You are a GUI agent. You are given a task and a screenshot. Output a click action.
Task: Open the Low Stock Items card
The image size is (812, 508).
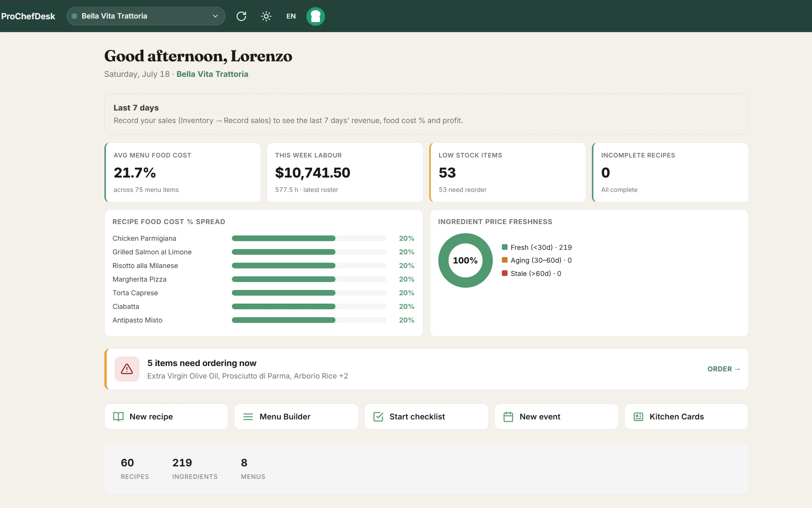coord(508,172)
